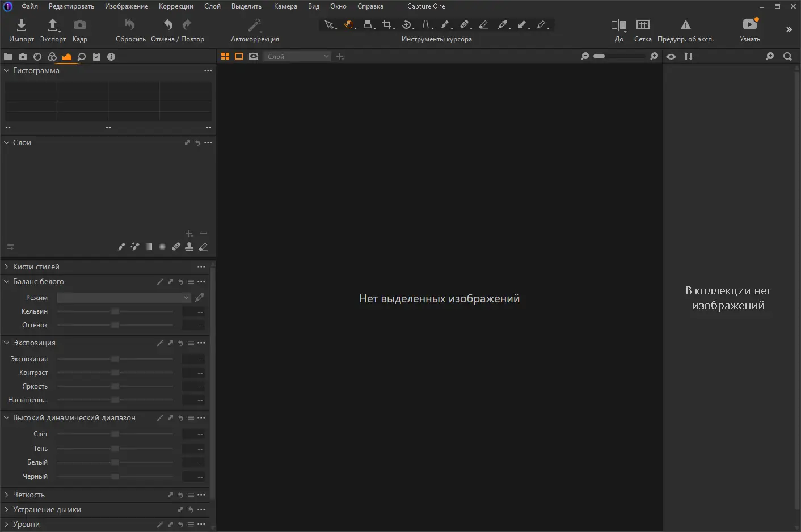This screenshot has width=801, height=532.
Task: Click the Экспорт toolbar button
Action: [x=53, y=30]
